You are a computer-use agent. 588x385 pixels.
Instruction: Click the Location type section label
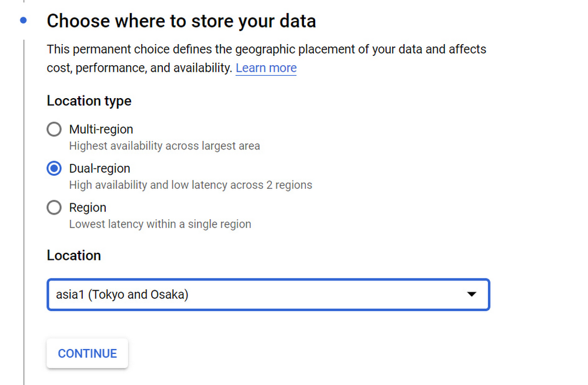tap(89, 101)
